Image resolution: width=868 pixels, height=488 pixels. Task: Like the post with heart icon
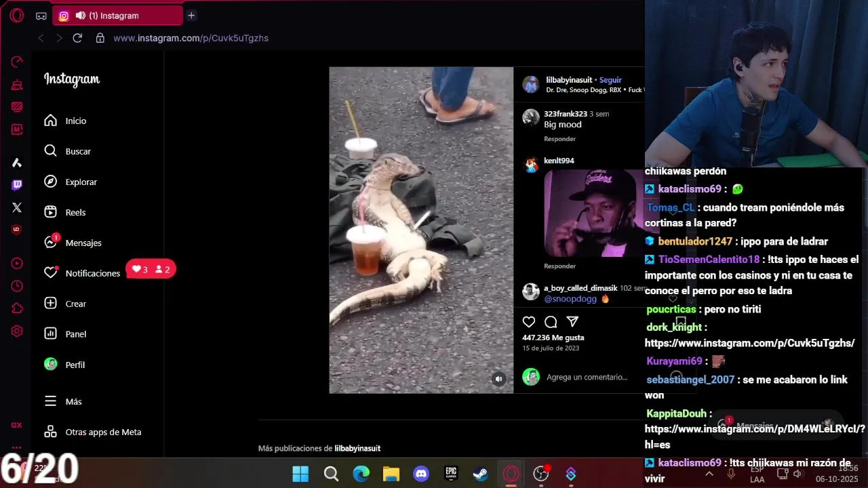coord(529,322)
